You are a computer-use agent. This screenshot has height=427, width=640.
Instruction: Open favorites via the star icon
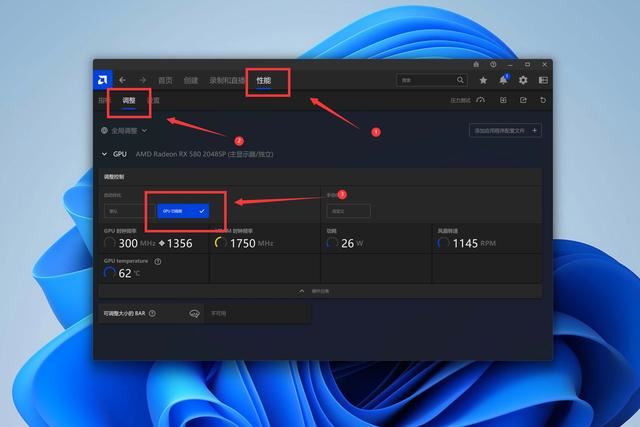(484, 80)
